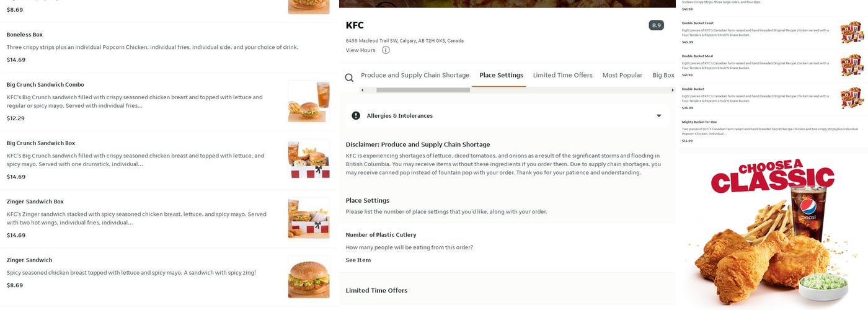Select the Zinger Sandwich photo
Image resolution: width=868 pixels, height=310 pixels.
click(x=309, y=277)
